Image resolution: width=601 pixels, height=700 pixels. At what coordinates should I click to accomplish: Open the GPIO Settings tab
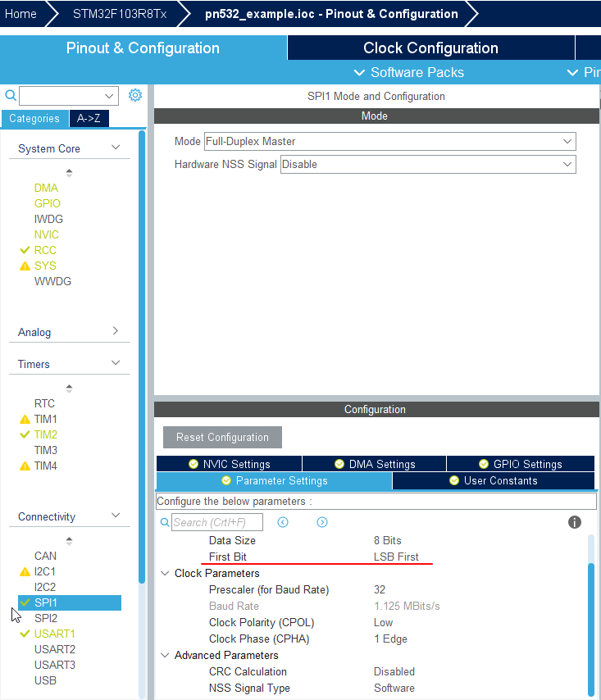pyautogui.click(x=520, y=464)
